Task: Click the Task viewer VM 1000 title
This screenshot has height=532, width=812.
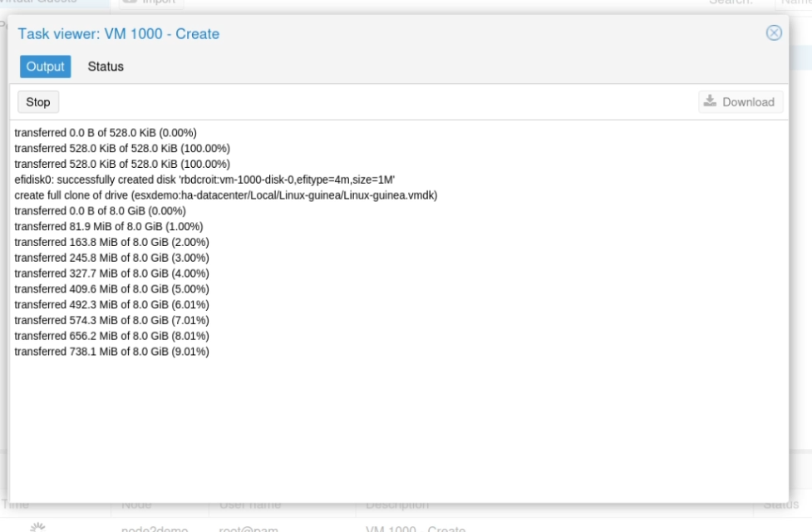Action: point(119,34)
